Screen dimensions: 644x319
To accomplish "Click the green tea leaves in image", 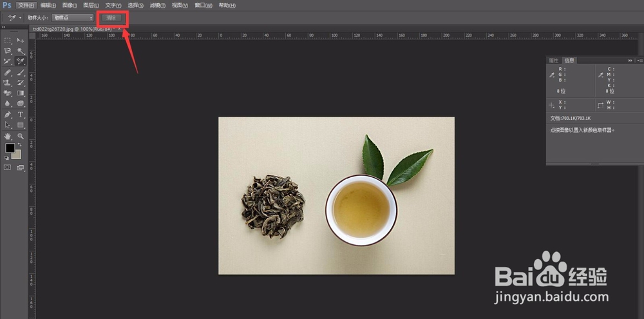I will [397, 160].
